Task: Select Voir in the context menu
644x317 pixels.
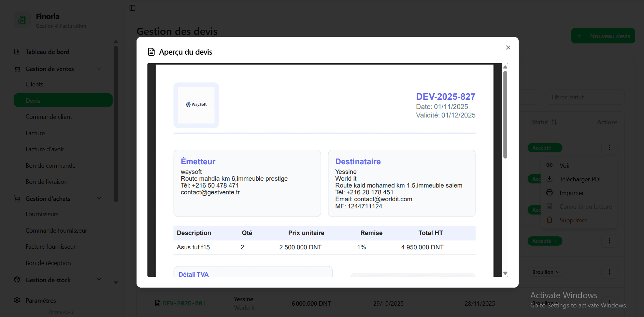Action: 579,165
